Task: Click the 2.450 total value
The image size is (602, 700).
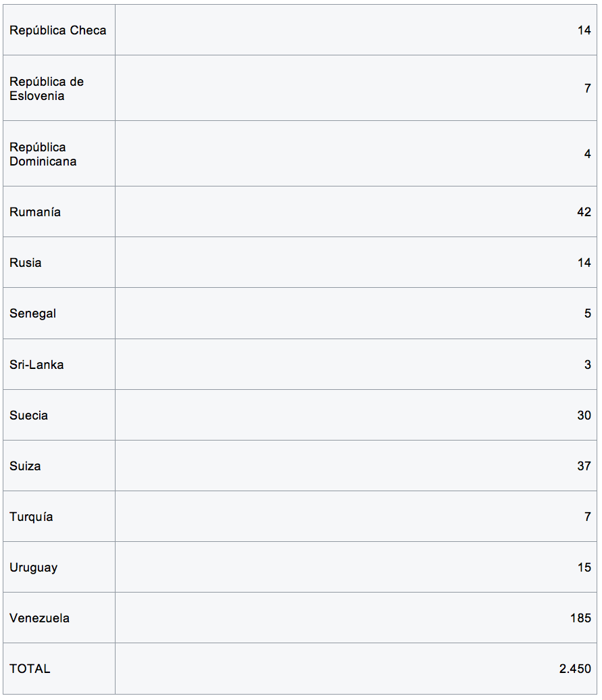Action: (x=575, y=669)
